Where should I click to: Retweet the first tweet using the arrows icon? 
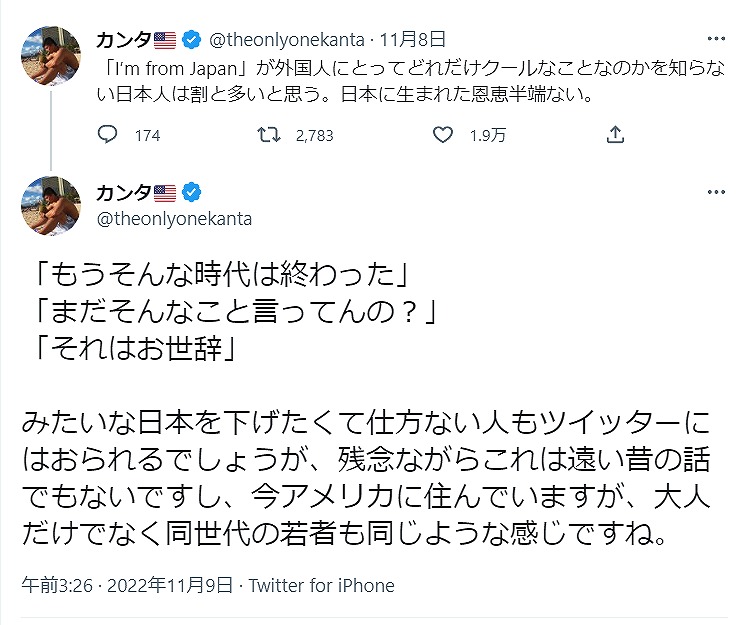(x=271, y=135)
